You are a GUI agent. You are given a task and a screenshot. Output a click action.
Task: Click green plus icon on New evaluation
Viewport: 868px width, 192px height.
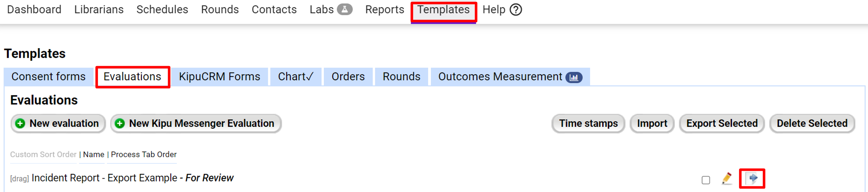coord(20,124)
